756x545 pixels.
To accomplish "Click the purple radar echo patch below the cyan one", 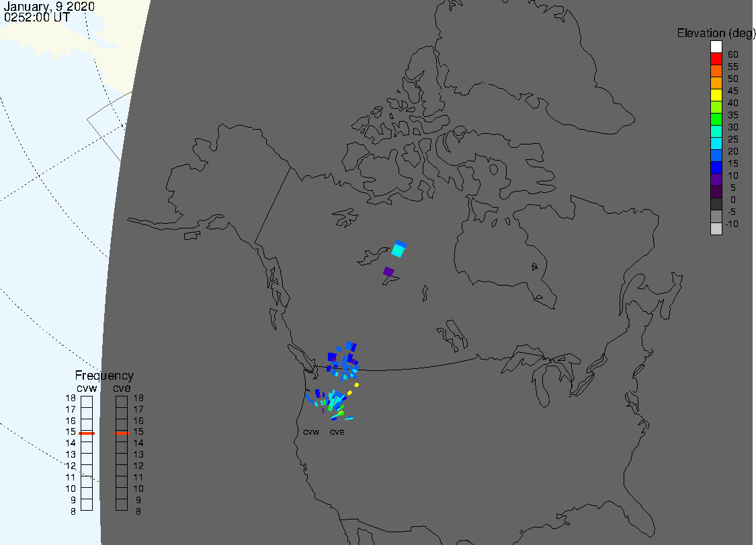I will 388,272.
